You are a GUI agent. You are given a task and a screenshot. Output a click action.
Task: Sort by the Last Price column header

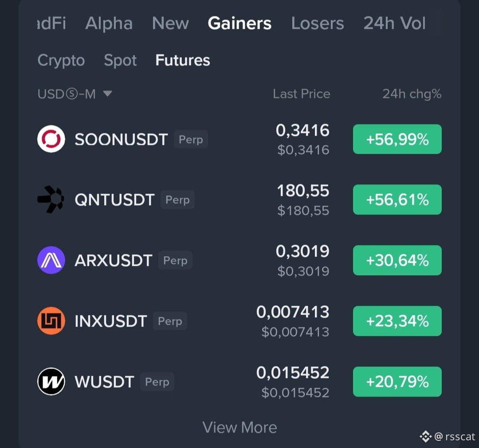pos(302,93)
